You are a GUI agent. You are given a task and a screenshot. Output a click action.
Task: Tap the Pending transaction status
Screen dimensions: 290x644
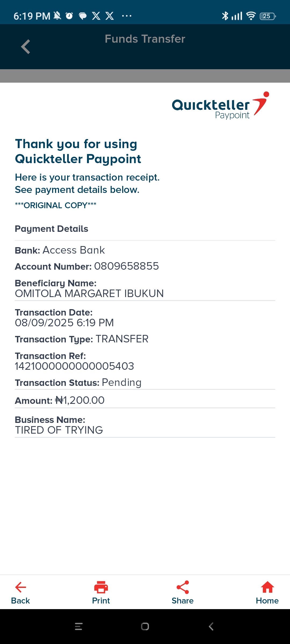(122, 382)
